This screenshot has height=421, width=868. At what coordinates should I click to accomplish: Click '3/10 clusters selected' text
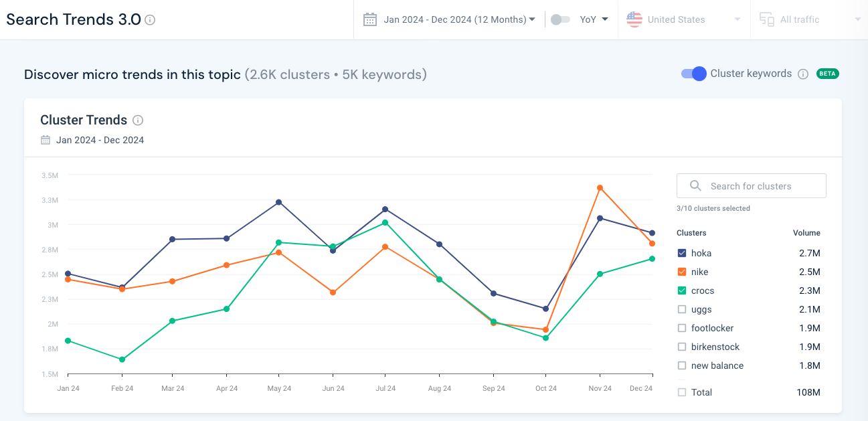[713, 208]
